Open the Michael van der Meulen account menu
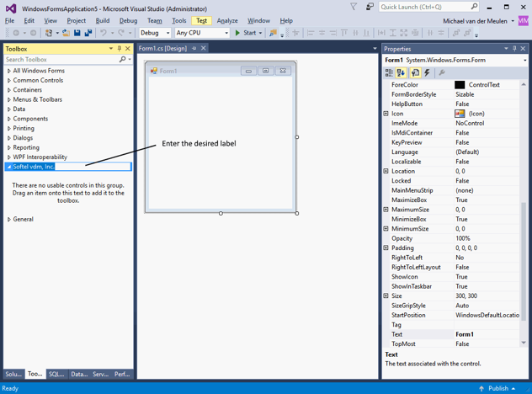Viewport: 532px width, 394px height. pos(478,21)
